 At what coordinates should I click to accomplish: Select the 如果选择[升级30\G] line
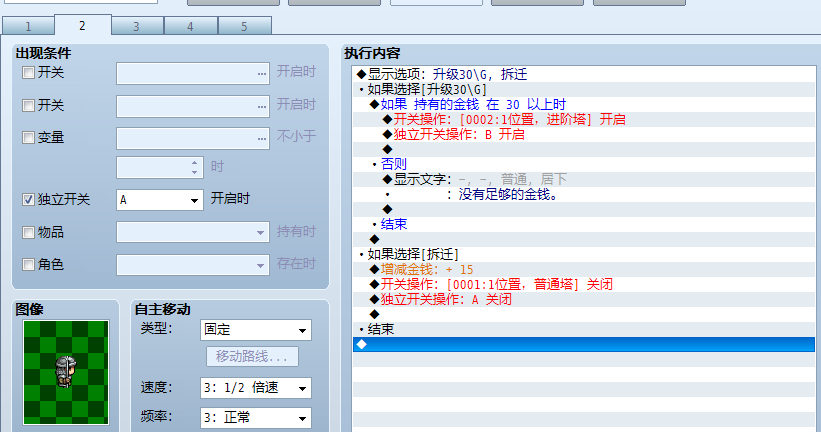(x=584, y=90)
